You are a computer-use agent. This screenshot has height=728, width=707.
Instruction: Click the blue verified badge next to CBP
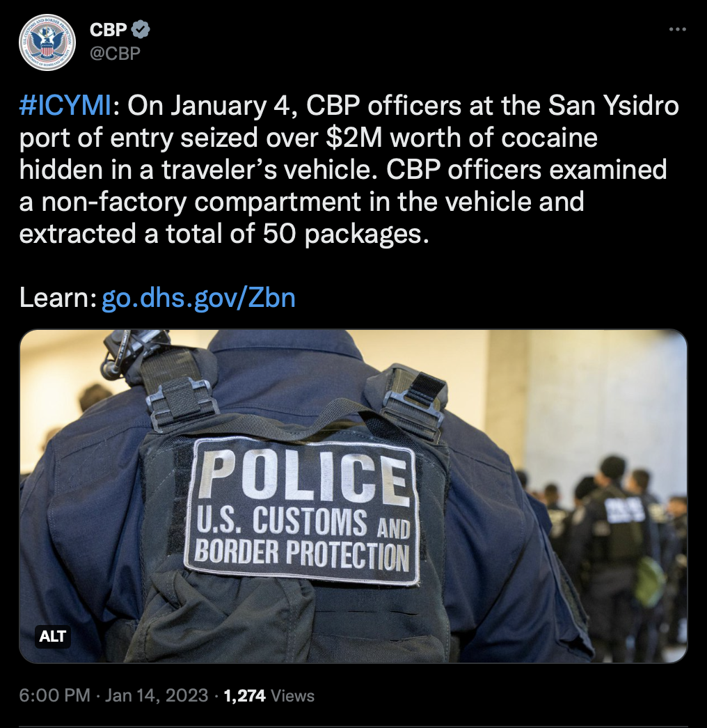141,30
